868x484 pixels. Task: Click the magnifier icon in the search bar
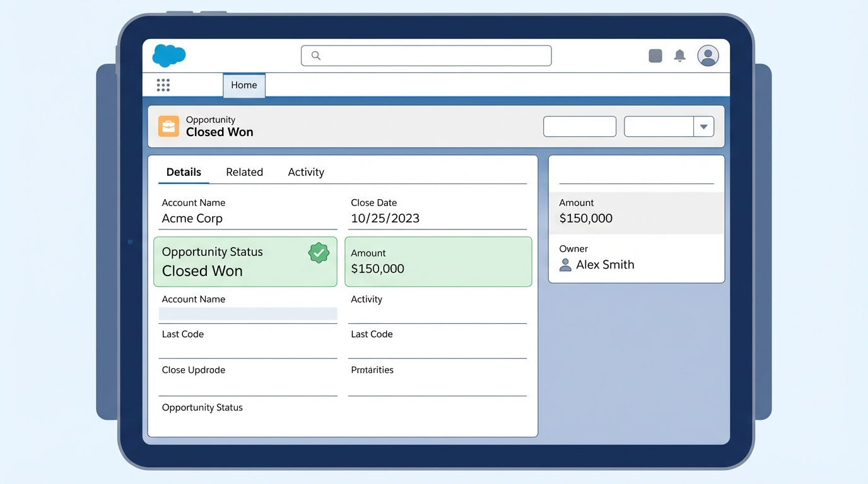click(x=315, y=55)
